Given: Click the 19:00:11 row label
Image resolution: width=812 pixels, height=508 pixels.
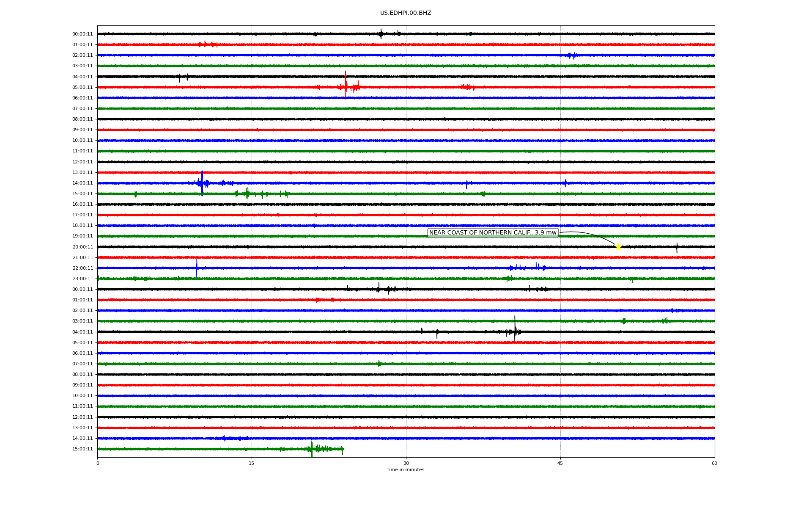Looking at the screenshot, I should point(82,236).
